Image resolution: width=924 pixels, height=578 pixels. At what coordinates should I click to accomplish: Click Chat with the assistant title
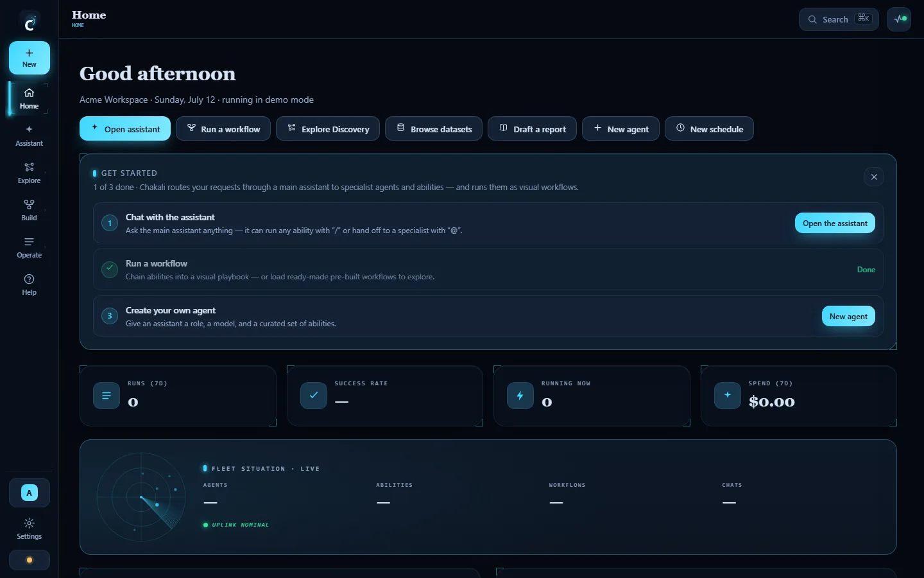(x=170, y=217)
